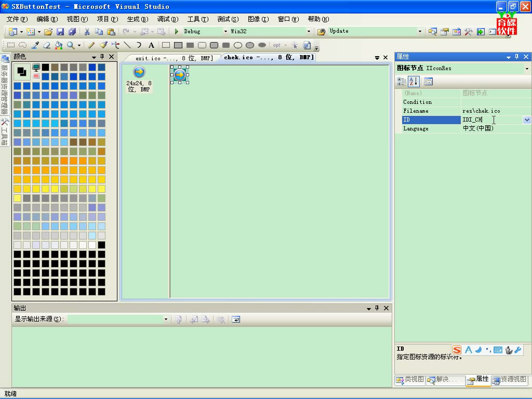The height and width of the screenshot is (399, 532).
Task: Click Property Pages icon in Properties
Action: click(x=429, y=82)
